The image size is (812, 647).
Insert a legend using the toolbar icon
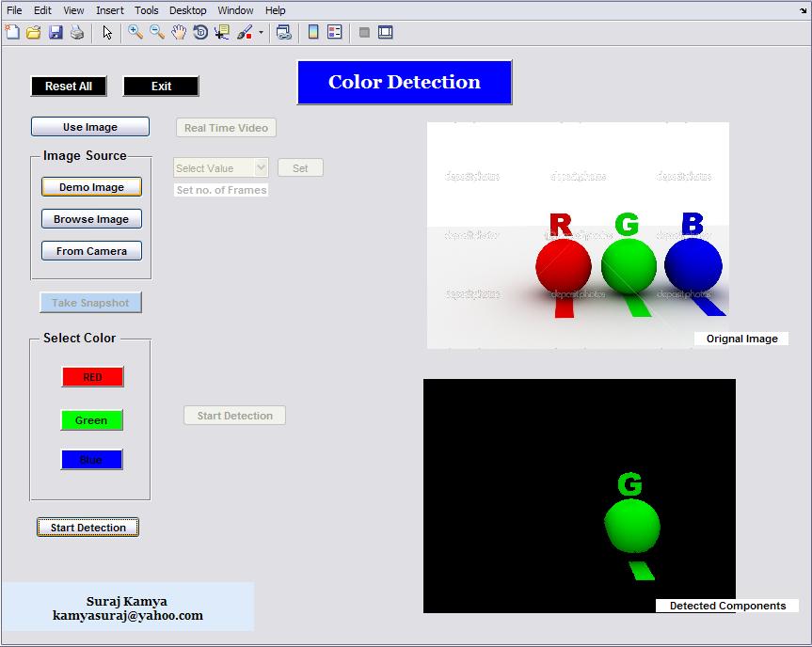coord(335,32)
